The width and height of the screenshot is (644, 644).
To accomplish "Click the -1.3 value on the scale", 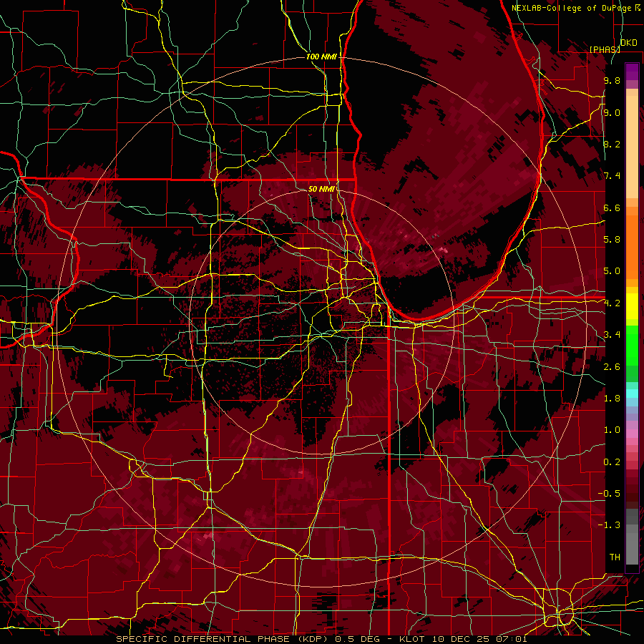I will point(609,525).
